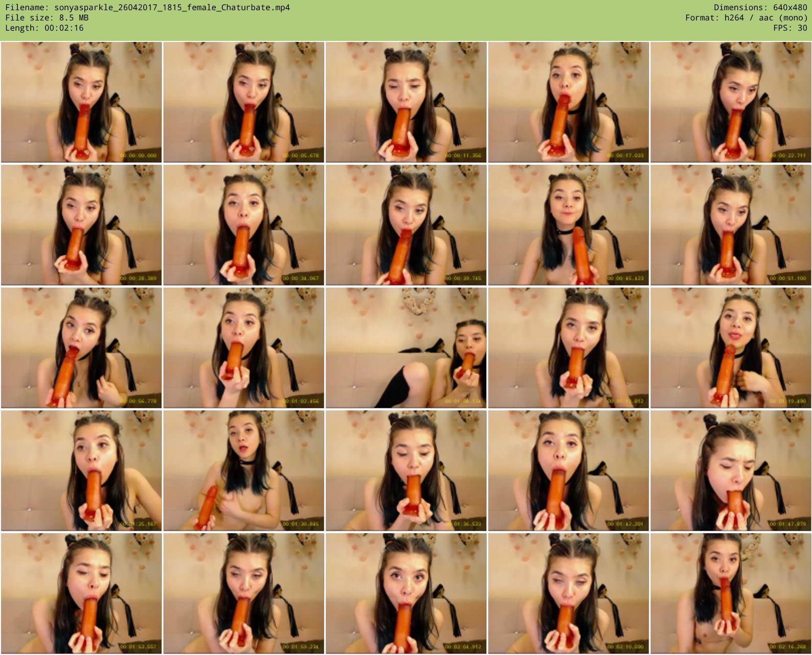Open the frame stamped 00:00:34.067

click(x=243, y=225)
